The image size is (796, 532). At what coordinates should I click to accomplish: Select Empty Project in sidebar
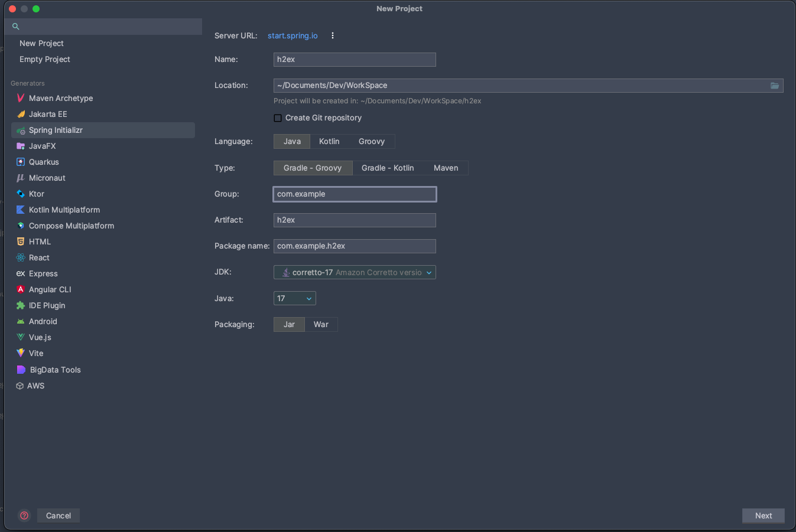(45, 59)
